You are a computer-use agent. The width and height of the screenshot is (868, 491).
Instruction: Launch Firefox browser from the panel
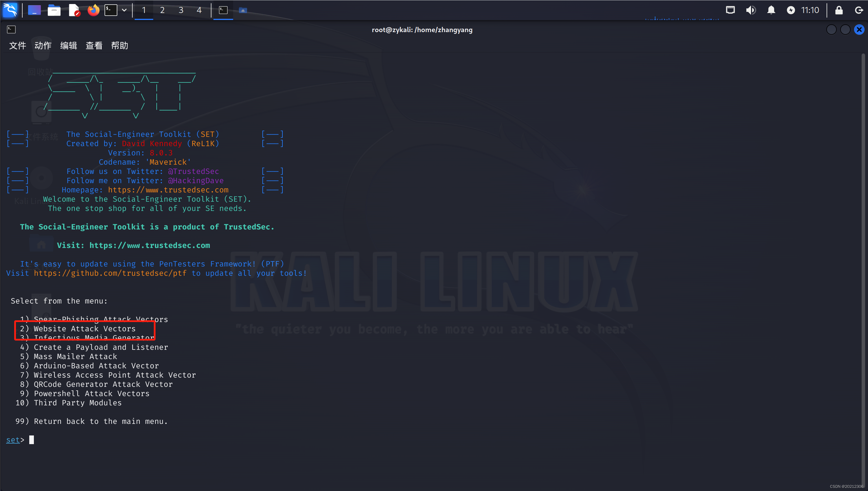[94, 10]
